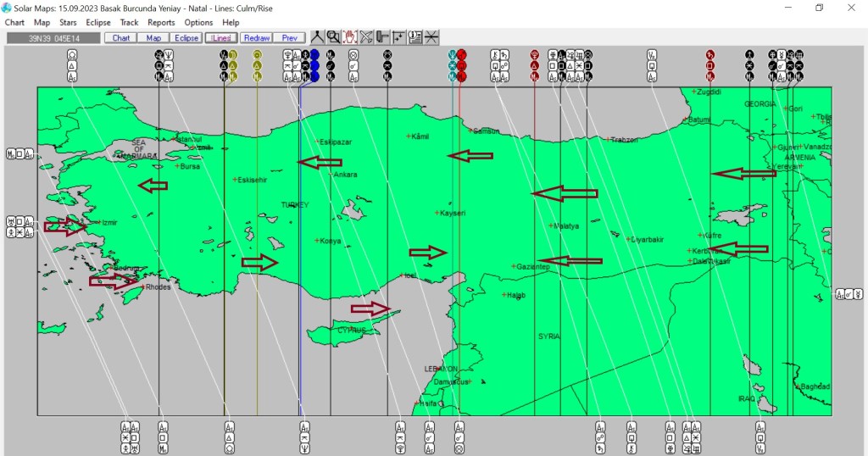Expand the Options menu
868x456 pixels.
198,23
